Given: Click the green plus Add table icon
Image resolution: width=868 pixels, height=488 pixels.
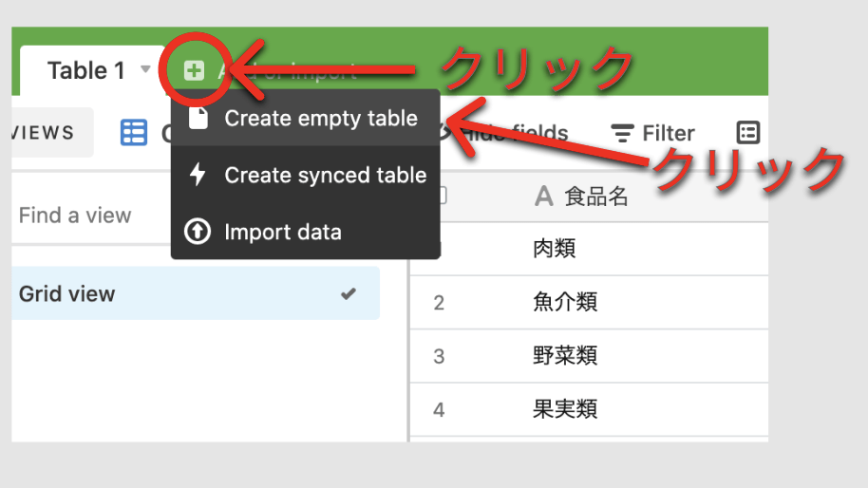Looking at the screenshot, I should (x=194, y=70).
